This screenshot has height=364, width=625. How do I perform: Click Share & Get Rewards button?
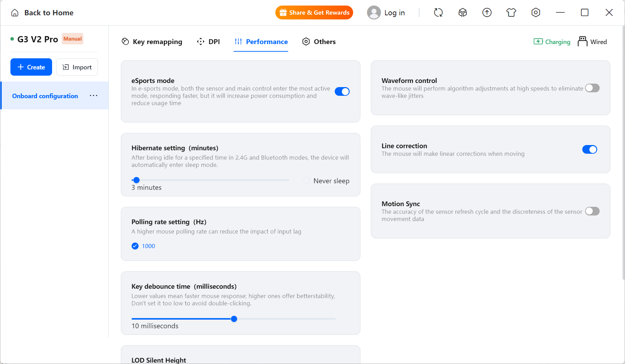point(314,13)
